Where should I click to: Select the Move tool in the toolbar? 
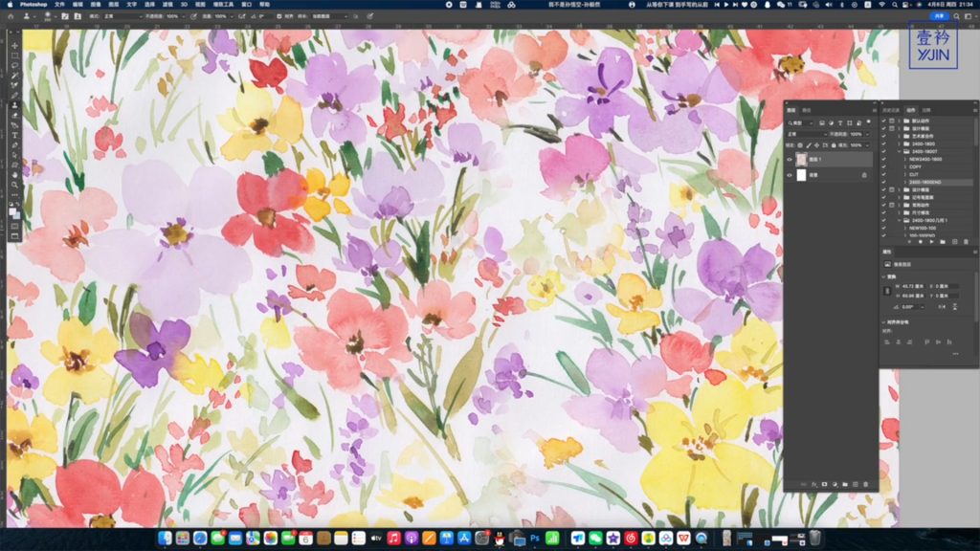[14, 45]
